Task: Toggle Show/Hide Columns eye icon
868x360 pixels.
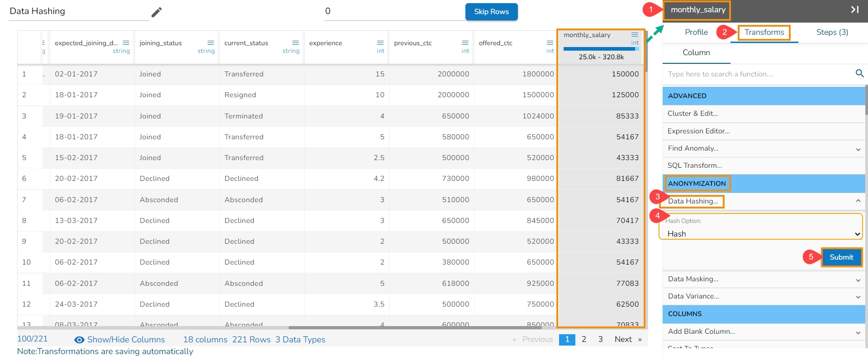Action: [x=79, y=340]
